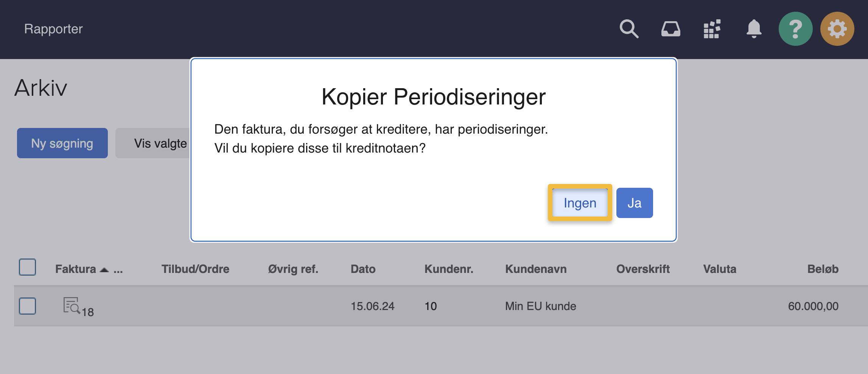Sort table by Dato column
Viewport: 868px width, 374px height.
[363, 269]
